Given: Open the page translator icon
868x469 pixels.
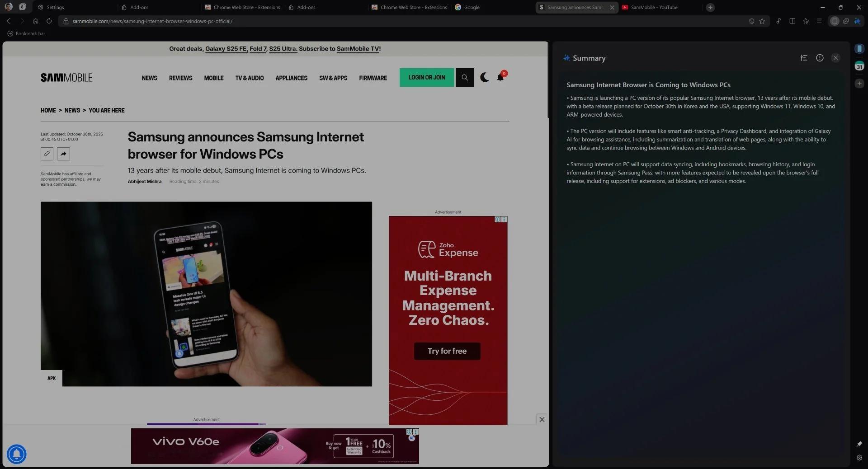Looking at the screenshot, I should pyautogui.click(x=845, y=21).
